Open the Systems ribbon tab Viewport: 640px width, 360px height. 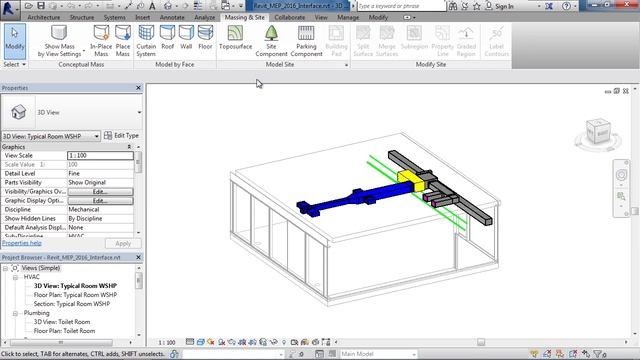(x=114, y=18)
